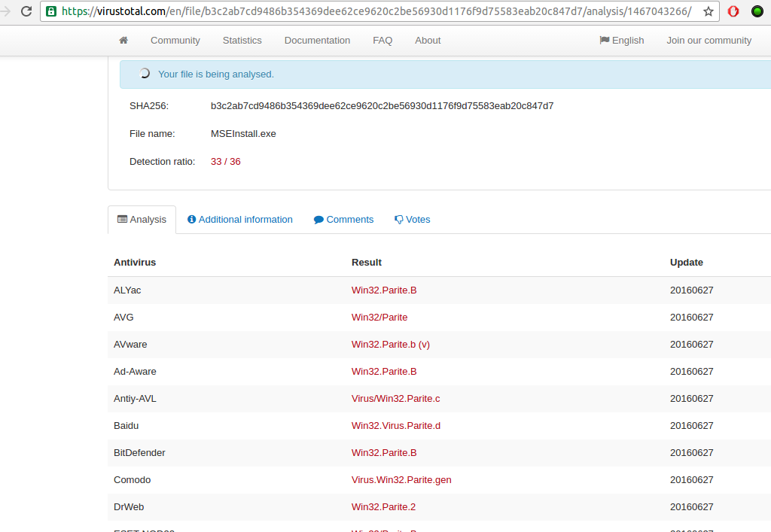The width and height of the screenshot is (771, 532).
Task: Select the Analysis tab
Action: pyautogui.click(x=142, y=220)
